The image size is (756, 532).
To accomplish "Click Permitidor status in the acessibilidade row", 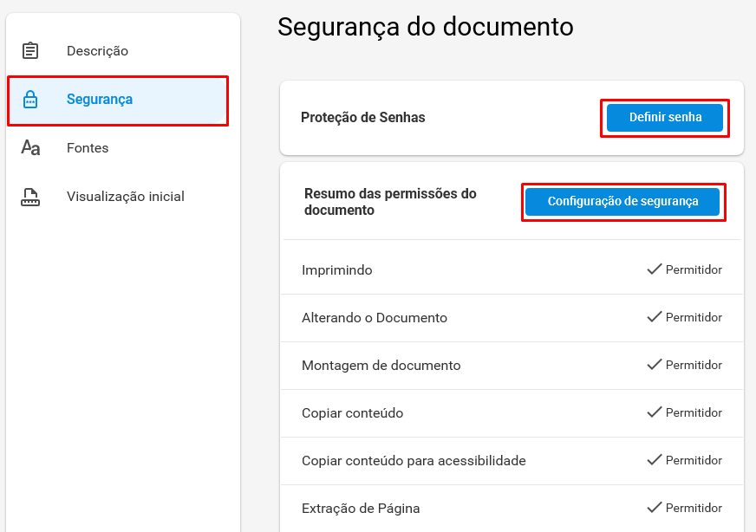I will (694, 461).
